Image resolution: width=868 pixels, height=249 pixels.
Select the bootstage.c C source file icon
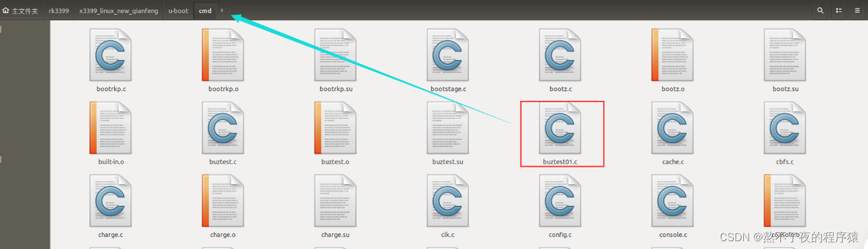point(448,55)
